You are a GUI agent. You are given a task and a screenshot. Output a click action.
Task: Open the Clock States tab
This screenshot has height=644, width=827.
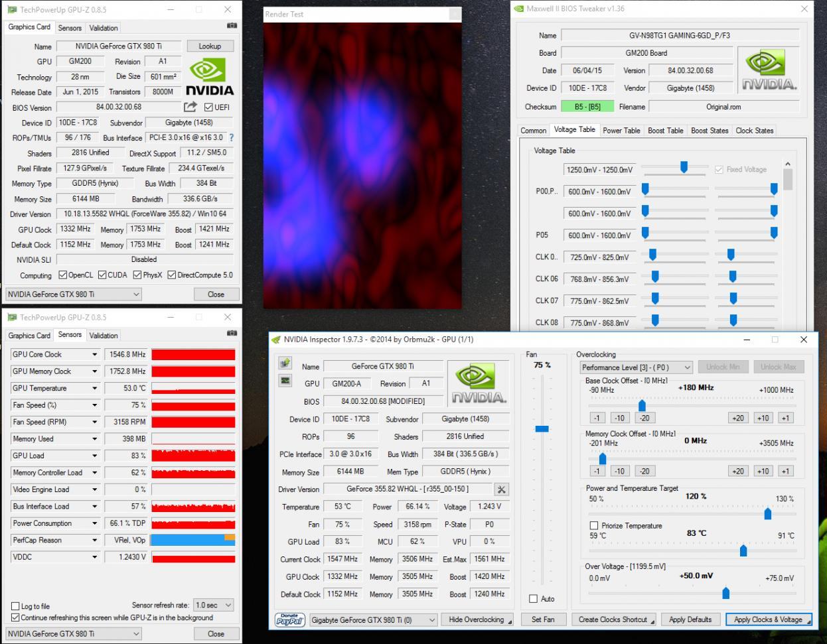pyautogui.click(x=755, y=131)
